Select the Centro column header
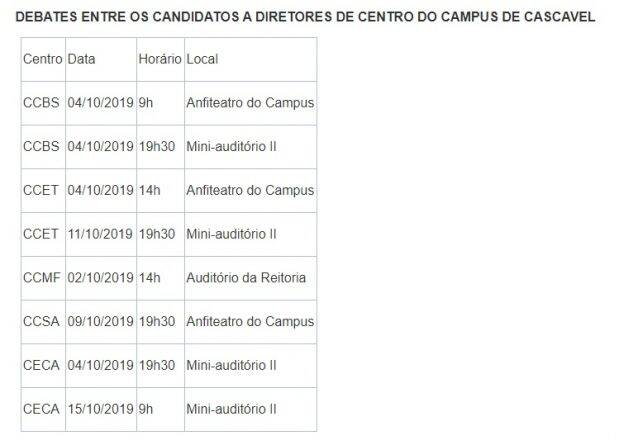This screenshot has height=445, width=638. tap(43, 59)
